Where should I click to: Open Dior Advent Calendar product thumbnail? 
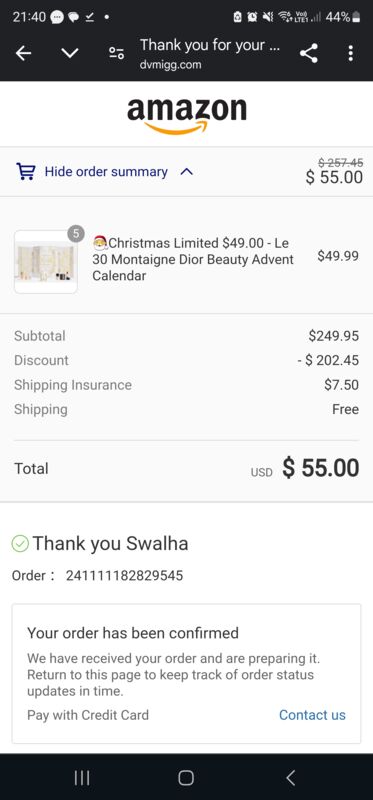[46, 262]
